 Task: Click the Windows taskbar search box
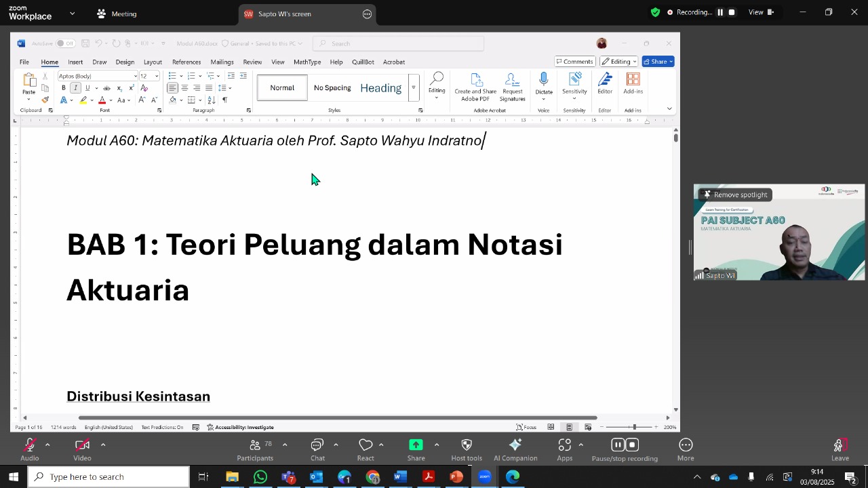pos(108,477)
